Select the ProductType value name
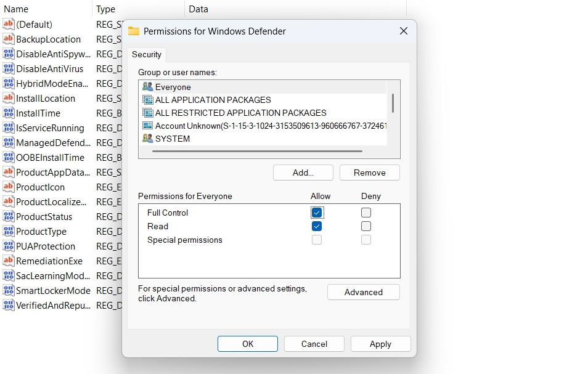This screenshot has width=588, height=374. pyautogui.click(x=41, y=232)
